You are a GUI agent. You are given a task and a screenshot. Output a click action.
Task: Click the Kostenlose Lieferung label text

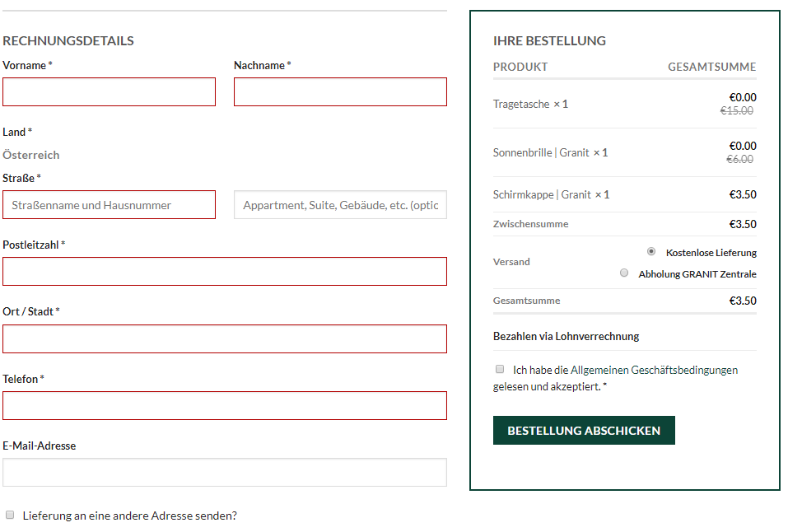tap(711, 253)
